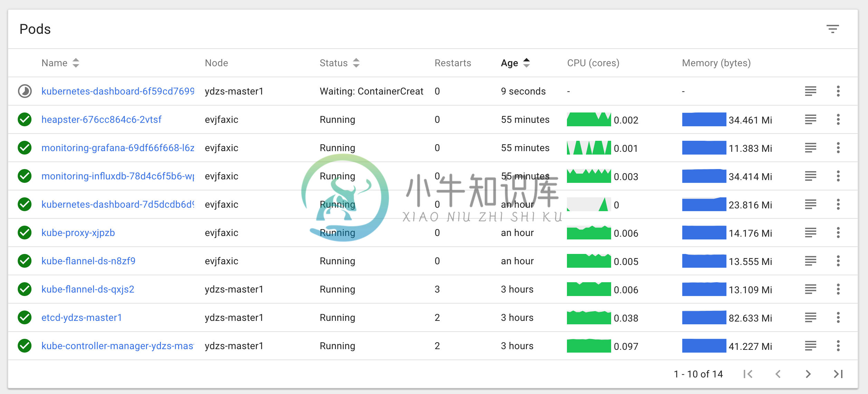
Task: Click heapster CPU usage sparkline
Action: [x=589, y=119]
